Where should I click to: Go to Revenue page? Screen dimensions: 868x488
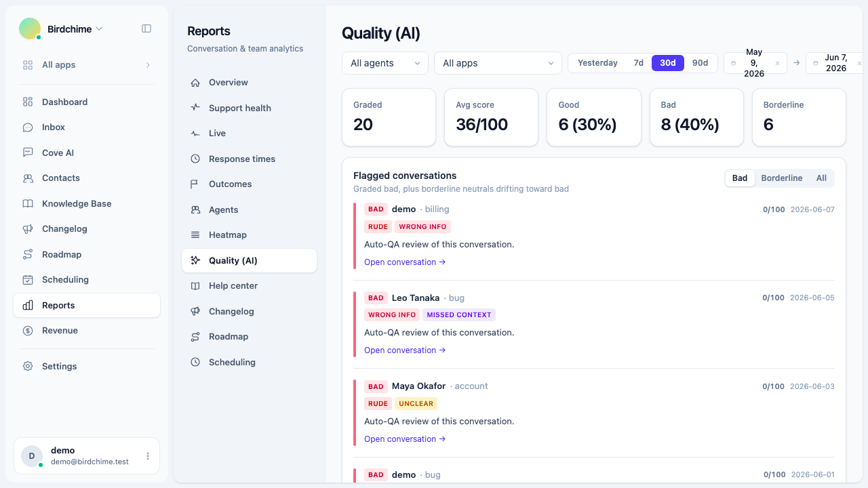pos(87,331)
